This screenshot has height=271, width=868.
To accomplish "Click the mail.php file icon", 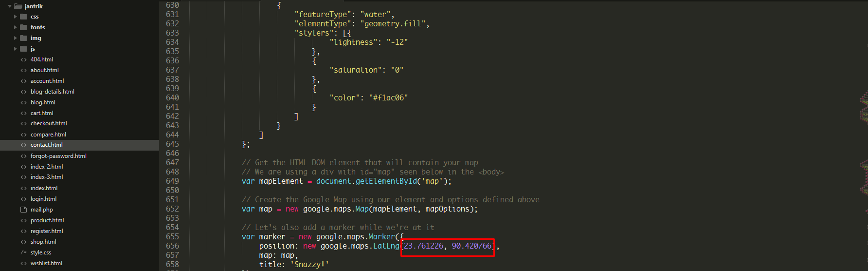I will [23, 210].
